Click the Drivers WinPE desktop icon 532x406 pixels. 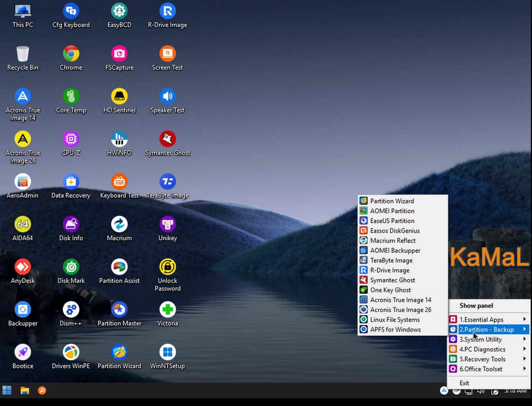point(71,357)
